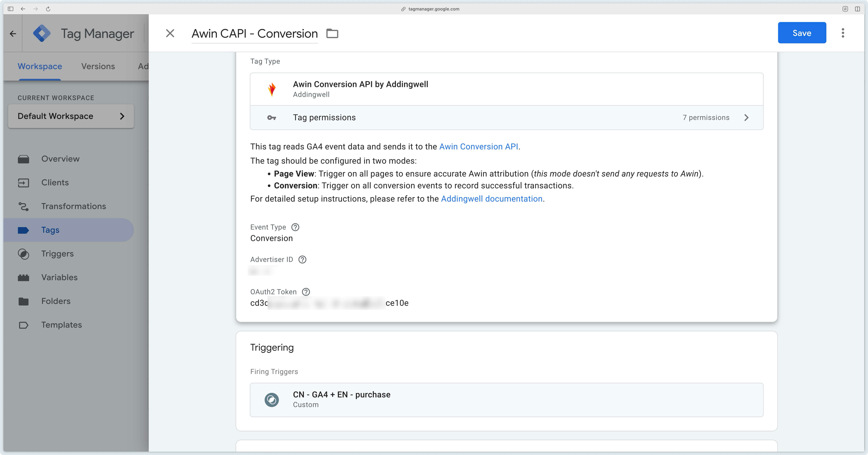
Task: Open the three-dot more actions menu
Action: pyautogui.click(x=843, y=33)
